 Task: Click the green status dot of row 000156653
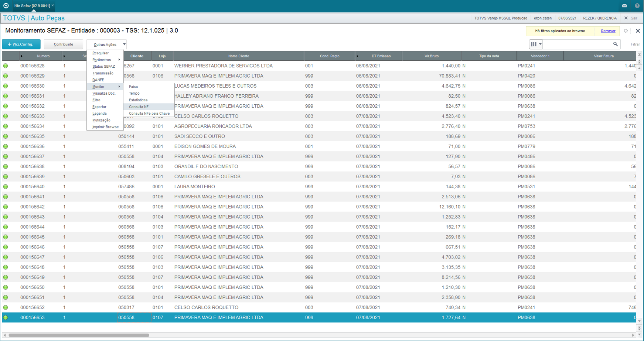(6, 318)
